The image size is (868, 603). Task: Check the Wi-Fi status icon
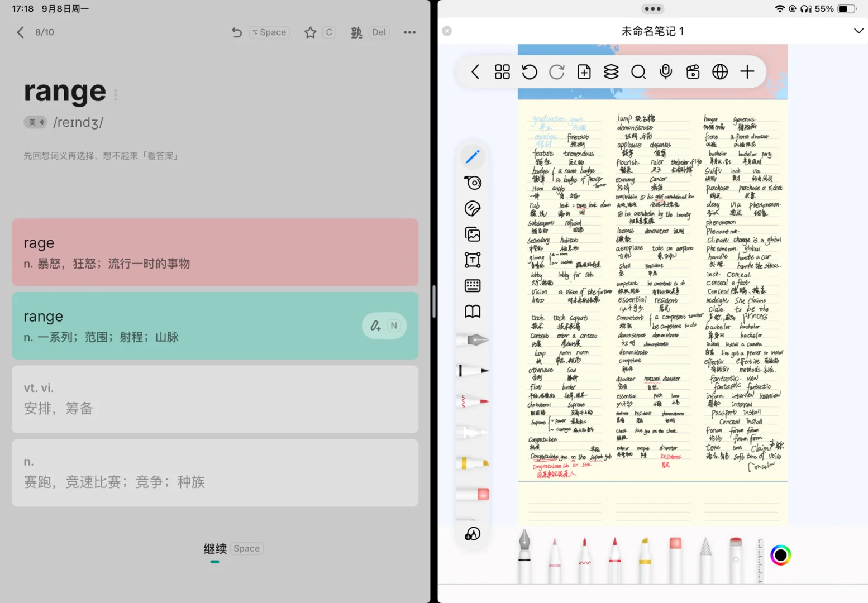click(x=780, y=8)
